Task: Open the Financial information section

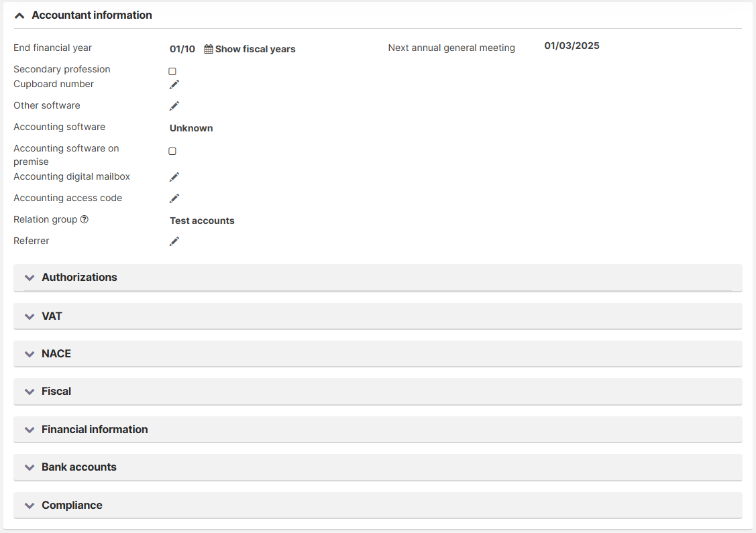Action: click(x=30, y=430)
